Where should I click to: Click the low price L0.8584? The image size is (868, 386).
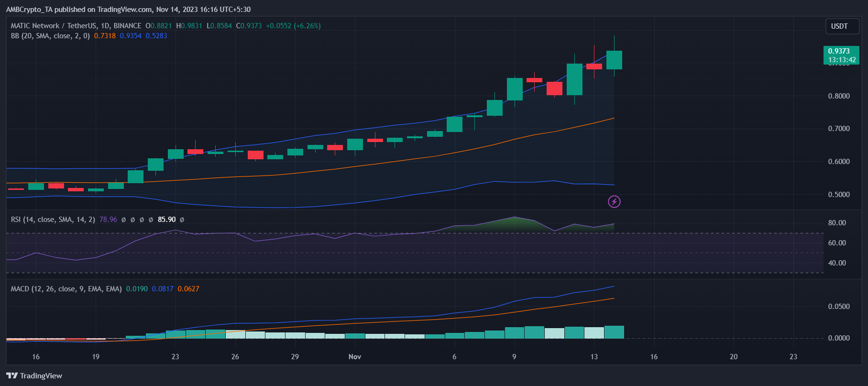tap(219, 26)
